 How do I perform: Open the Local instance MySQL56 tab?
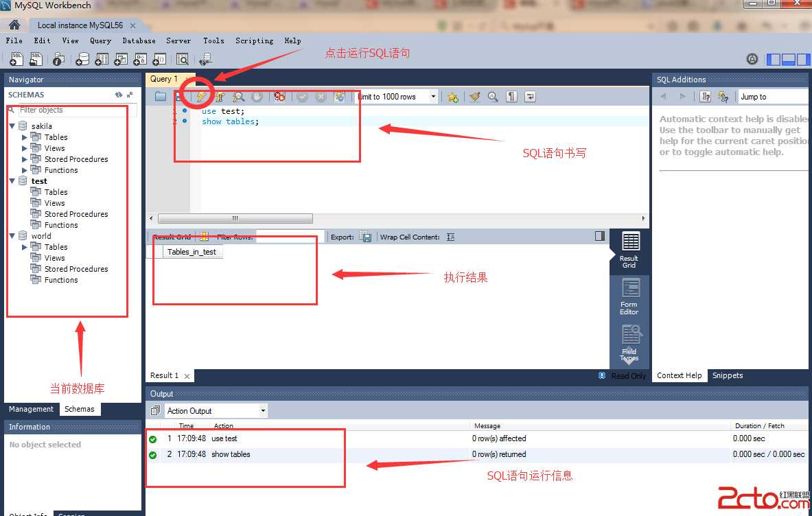tap(80, 25)
